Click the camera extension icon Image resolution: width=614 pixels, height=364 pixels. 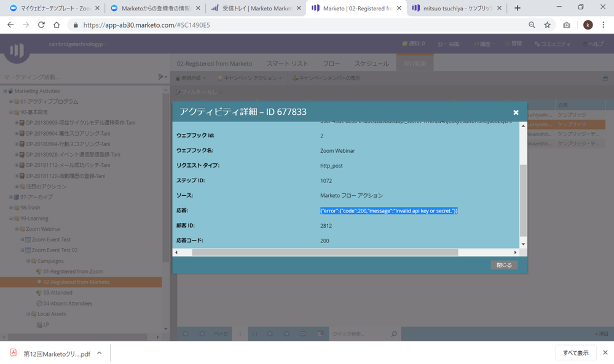click(x=566, y=25)
